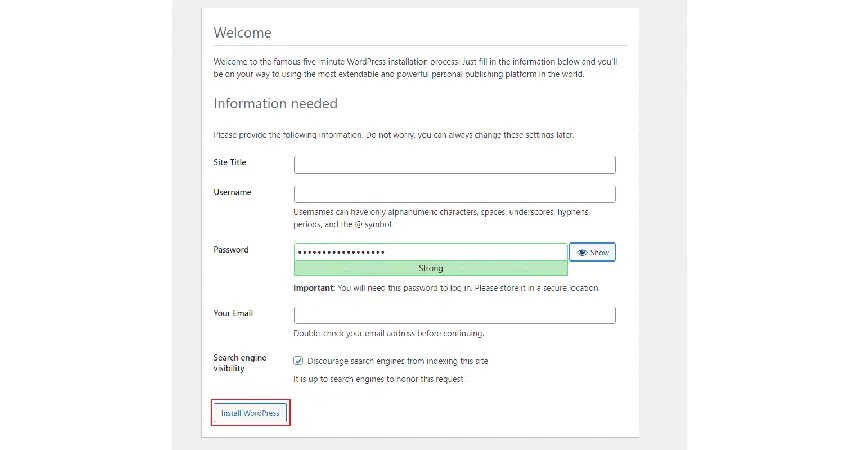The image size is (860, 450).
Task: Focus the Password field
Action: [x=431, y=252]
